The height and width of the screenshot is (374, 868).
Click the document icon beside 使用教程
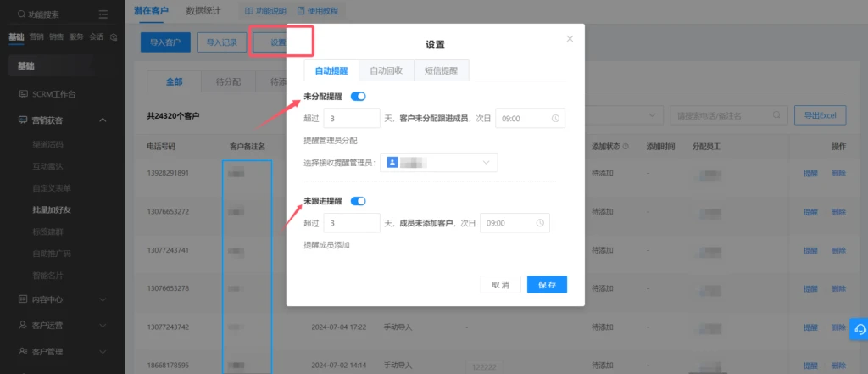coord(301,10)
